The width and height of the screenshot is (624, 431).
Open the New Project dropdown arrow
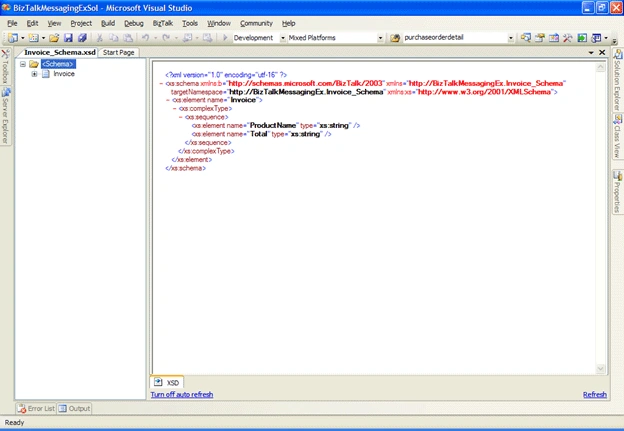click(22, 38)
